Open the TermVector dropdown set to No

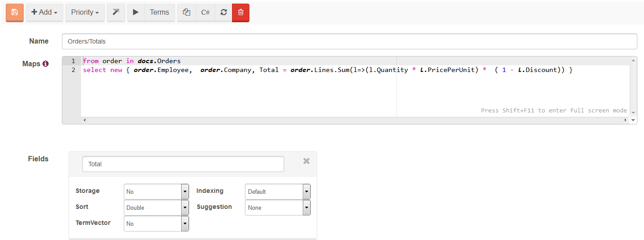pyautogui.click(x=156, y=224)
